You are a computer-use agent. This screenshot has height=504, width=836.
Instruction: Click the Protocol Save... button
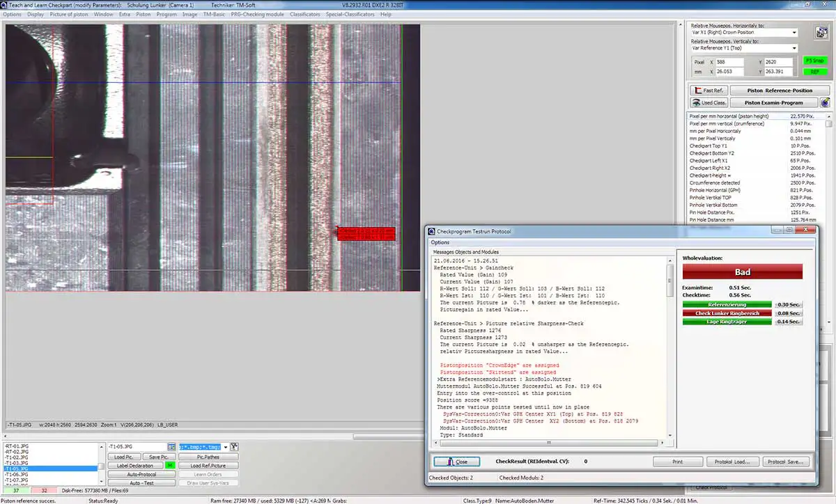786,461
